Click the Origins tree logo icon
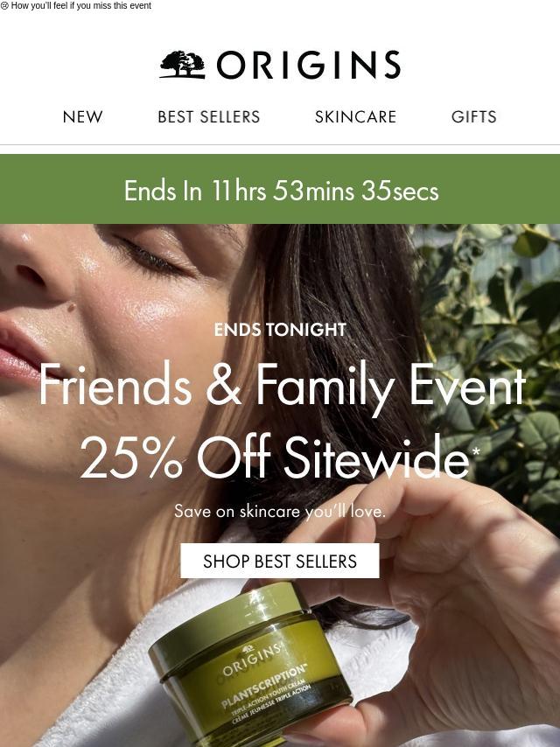 (183, 65)
